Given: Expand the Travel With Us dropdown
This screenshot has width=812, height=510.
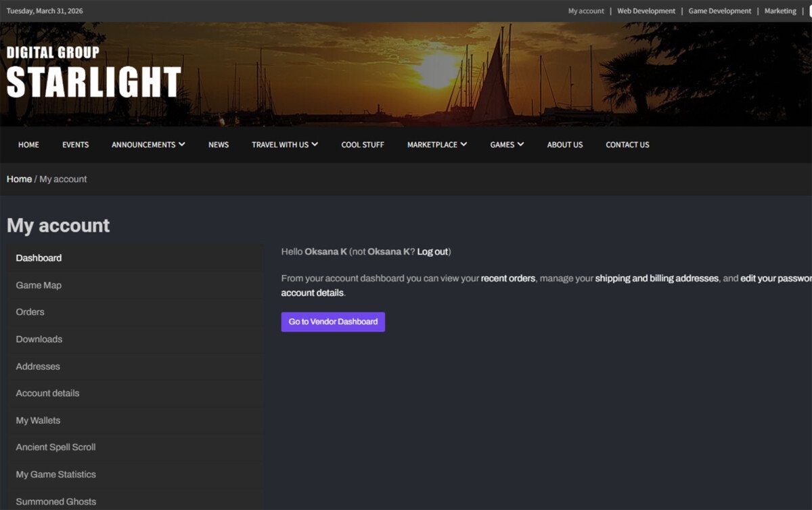Looking at the screenshot, I should (x=284, y=145).
